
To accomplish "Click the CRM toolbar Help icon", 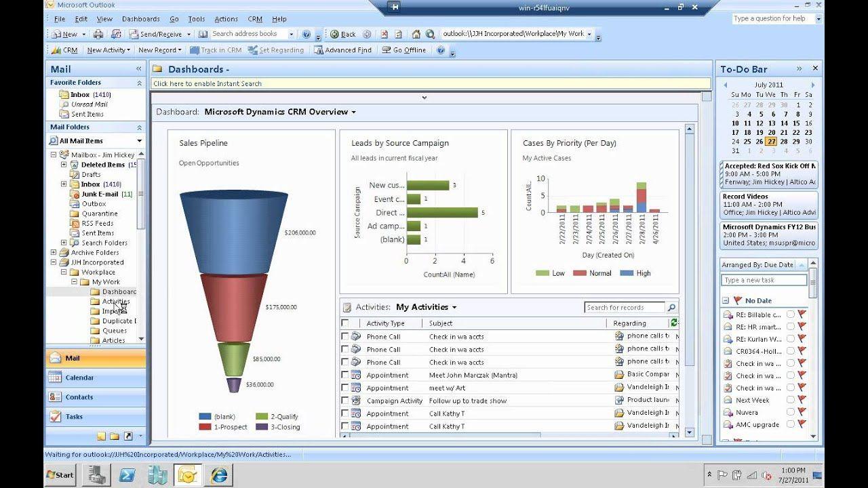I will [x=441, y=50].
